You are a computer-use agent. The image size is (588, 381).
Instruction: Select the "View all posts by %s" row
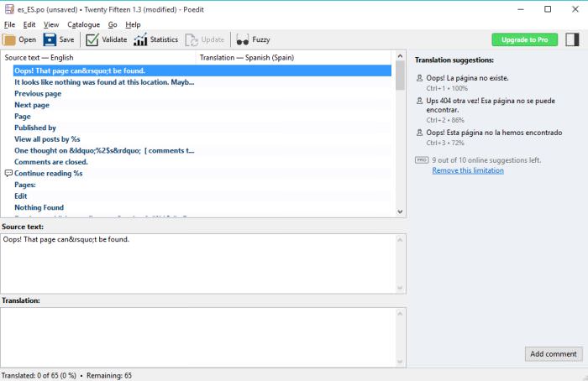[x=202, y=139]
